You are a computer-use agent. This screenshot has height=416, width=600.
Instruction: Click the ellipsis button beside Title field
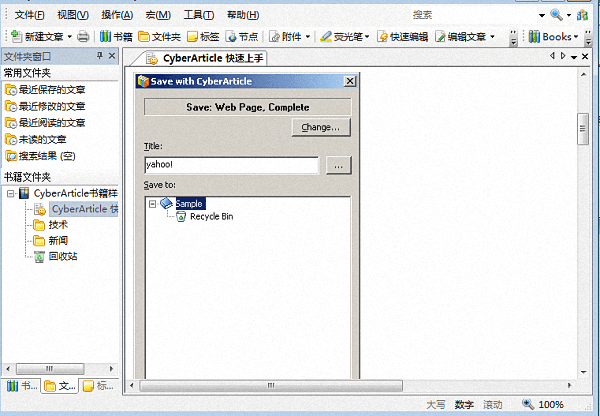click(338, 165)
